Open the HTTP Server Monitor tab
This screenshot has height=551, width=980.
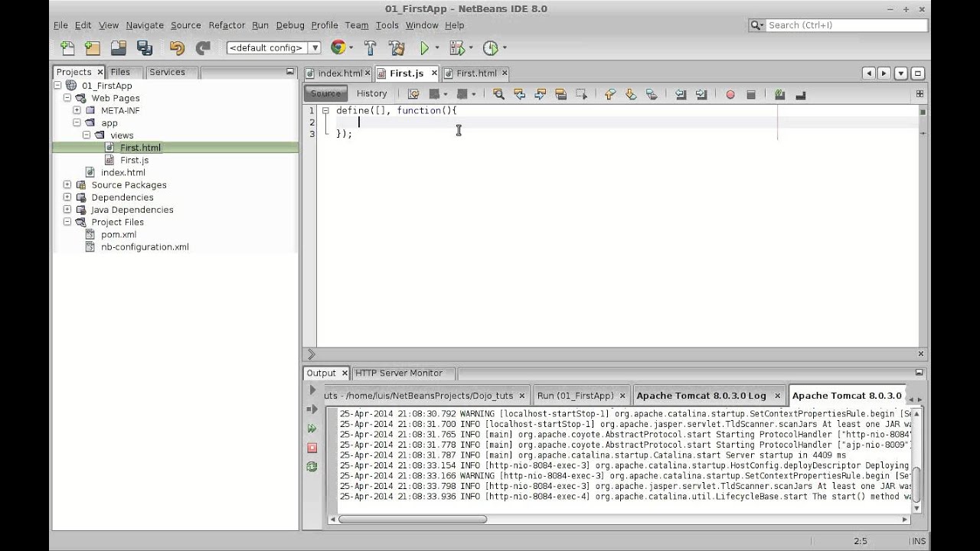[x=399, y=373]
